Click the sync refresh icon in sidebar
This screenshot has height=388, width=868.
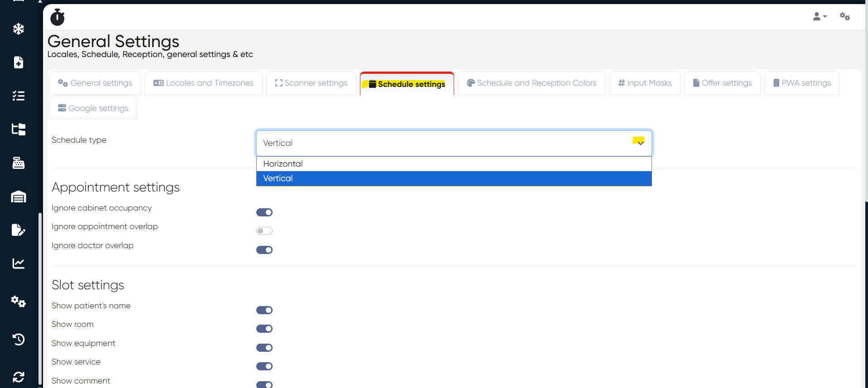coord(18,377)
